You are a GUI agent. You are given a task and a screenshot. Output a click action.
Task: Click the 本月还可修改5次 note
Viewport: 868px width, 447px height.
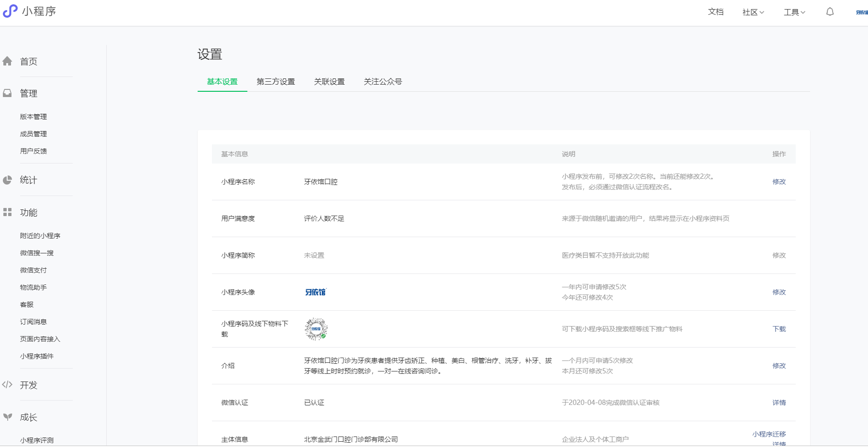click(587, 371)
